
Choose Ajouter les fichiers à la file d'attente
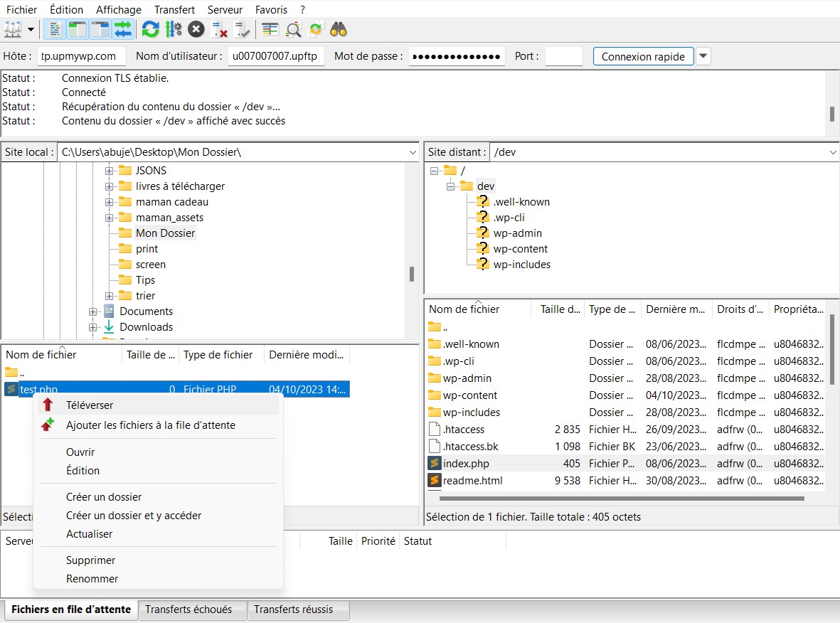[159, 425]
